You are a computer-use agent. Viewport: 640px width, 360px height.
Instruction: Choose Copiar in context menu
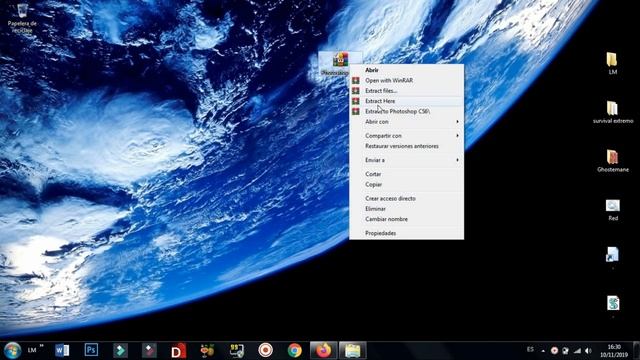pyautogui.click(x=407, y=184)
